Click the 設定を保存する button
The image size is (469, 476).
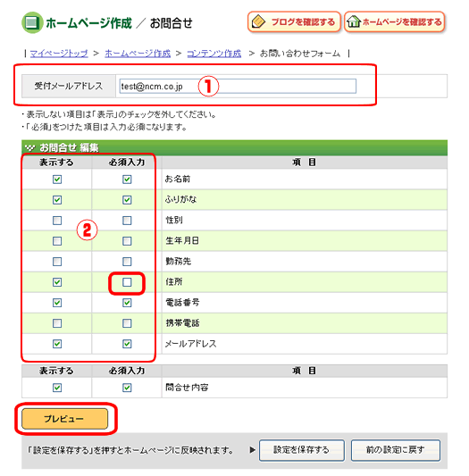tap(302, 450)
